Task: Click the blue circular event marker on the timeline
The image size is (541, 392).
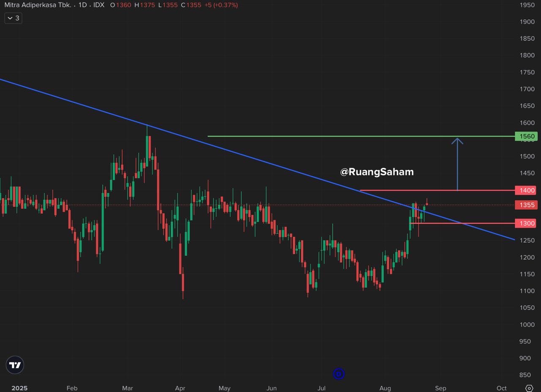Action: tap(339, 374)
